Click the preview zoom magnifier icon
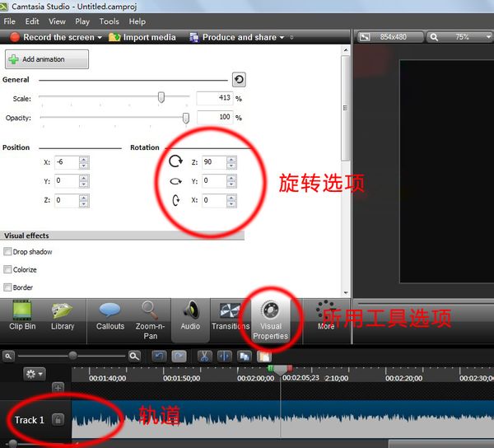Screen dimensions: 494x448 click(x=434, y=37)
